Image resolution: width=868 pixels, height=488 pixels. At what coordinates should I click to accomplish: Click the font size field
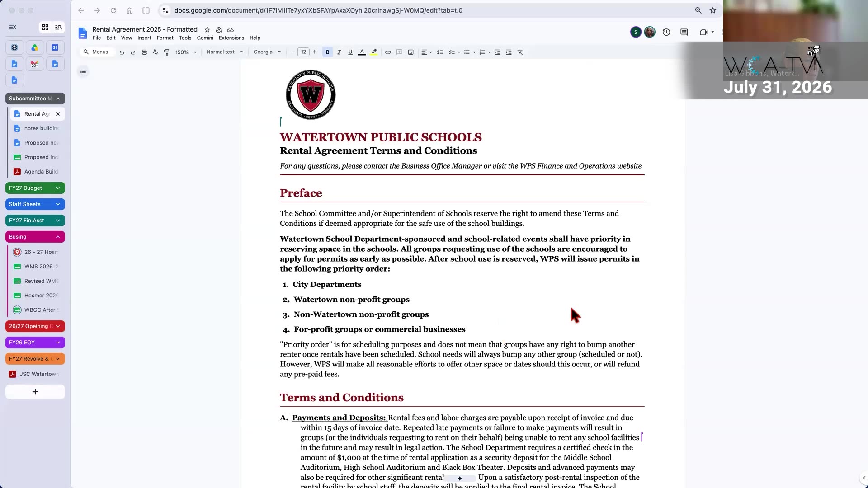303,52
